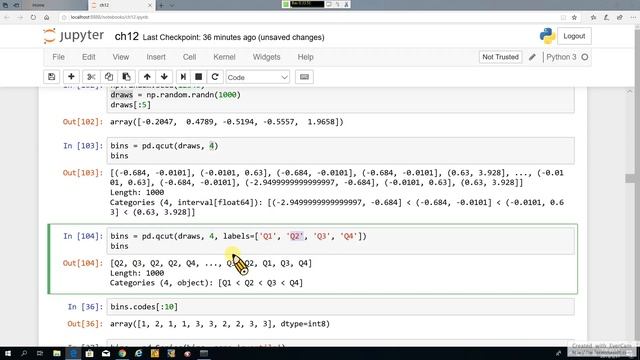Click the notebook vertical scrollbar thumb
This screenshot has width=640, height=360.
630,178
